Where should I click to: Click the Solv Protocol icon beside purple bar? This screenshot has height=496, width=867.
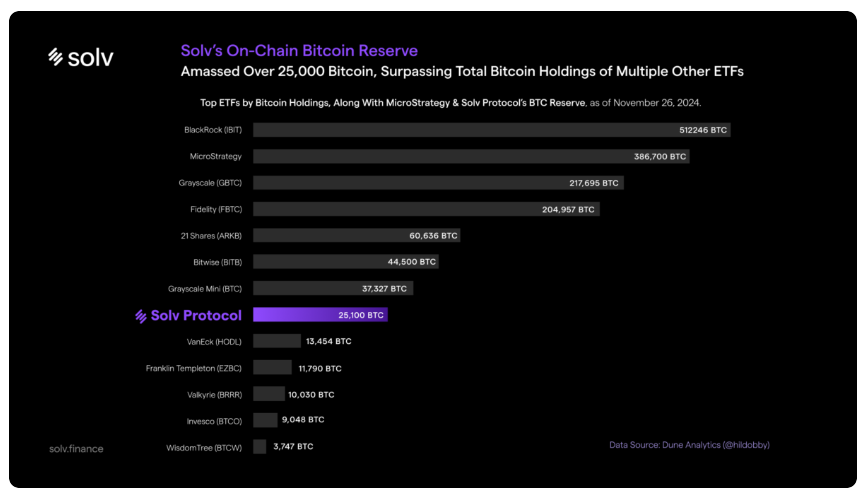(x=141, y=316)
